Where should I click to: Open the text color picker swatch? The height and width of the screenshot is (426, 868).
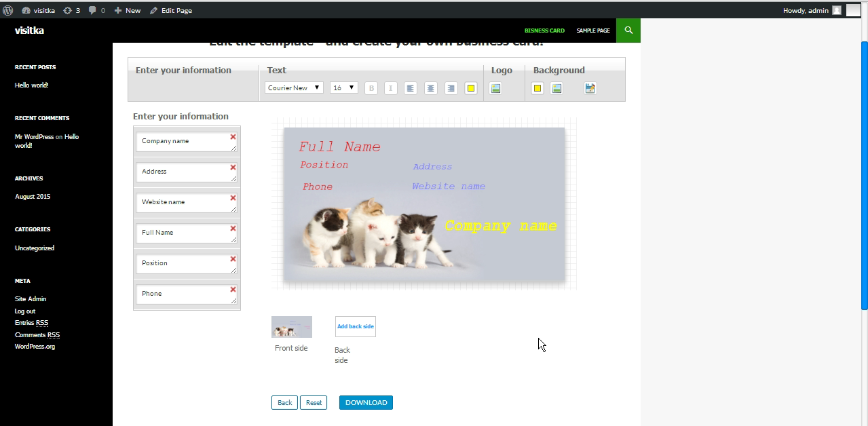(x=471, y=88)
